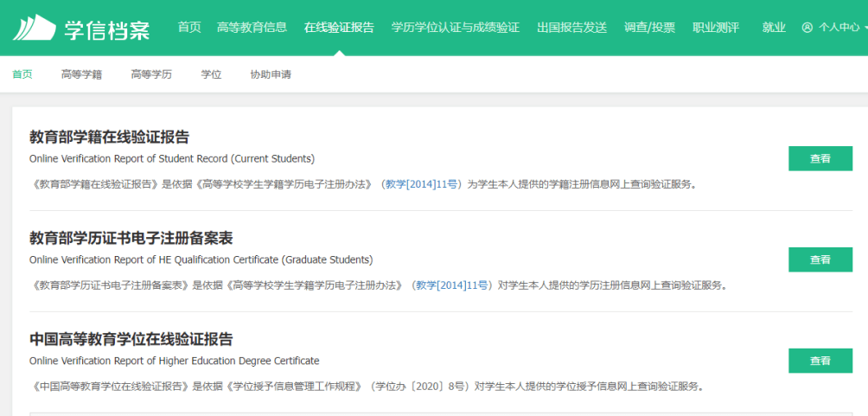Navigate to 出国报告发送
868x416 pixels.
pos(571,28)
